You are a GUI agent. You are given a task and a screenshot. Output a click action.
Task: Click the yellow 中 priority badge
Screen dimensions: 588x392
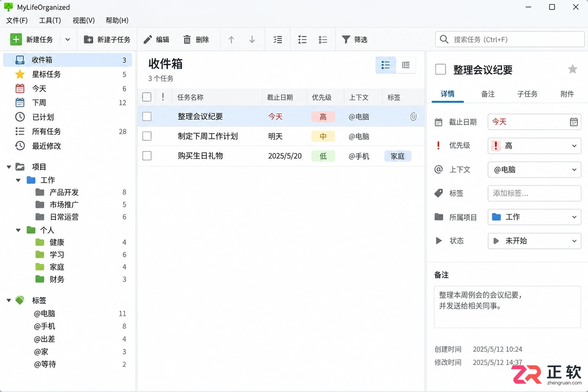click(323, 136)
